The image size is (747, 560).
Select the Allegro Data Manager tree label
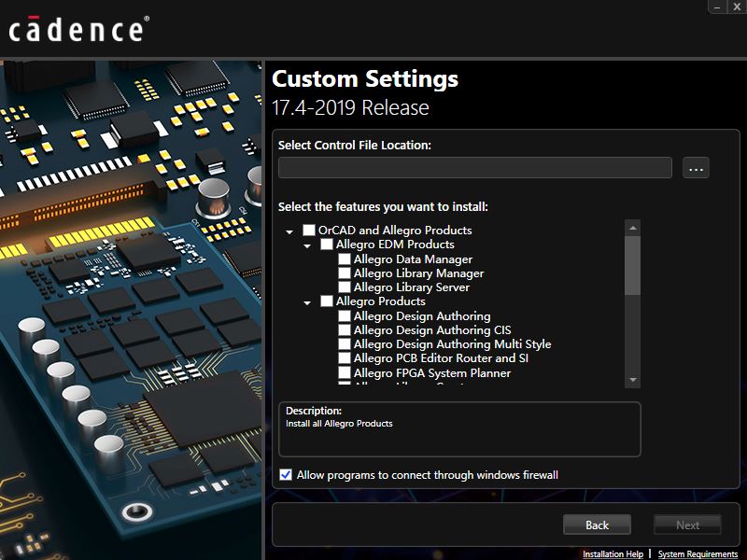click(x=413, y=259)
